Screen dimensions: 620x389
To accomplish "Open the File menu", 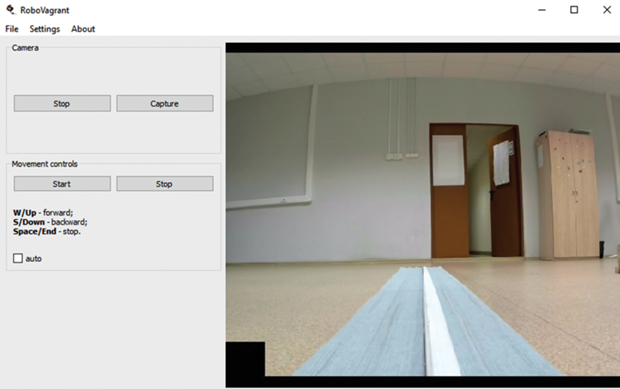I will (11, 29).
